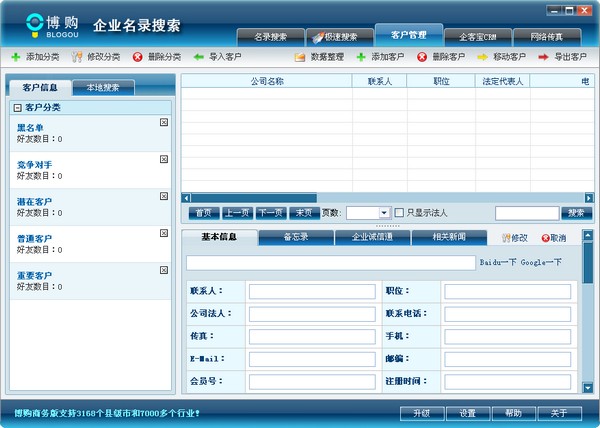The image size is (600, 428).
Task: Click the red 取消 cancel icon
Action: pyautogui.click(x=546, y=238)
